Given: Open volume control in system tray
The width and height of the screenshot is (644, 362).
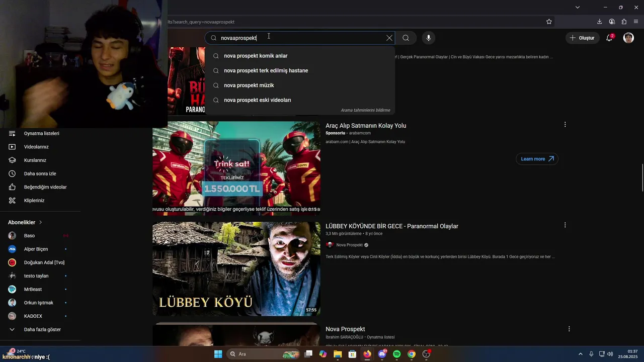Looking at the screenshot, I should [610, 354].
